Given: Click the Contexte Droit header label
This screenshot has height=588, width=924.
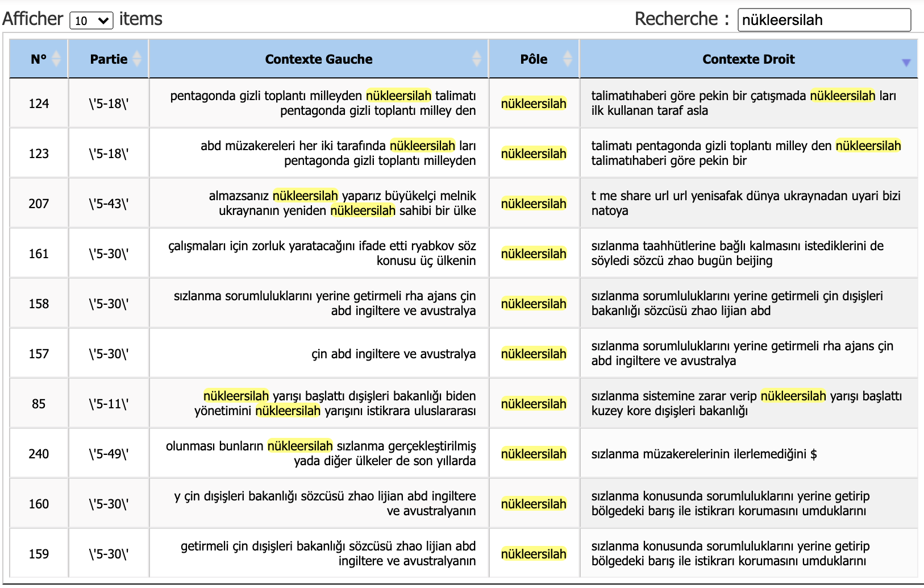Looking at the screenshot, I should click(748, 59).
